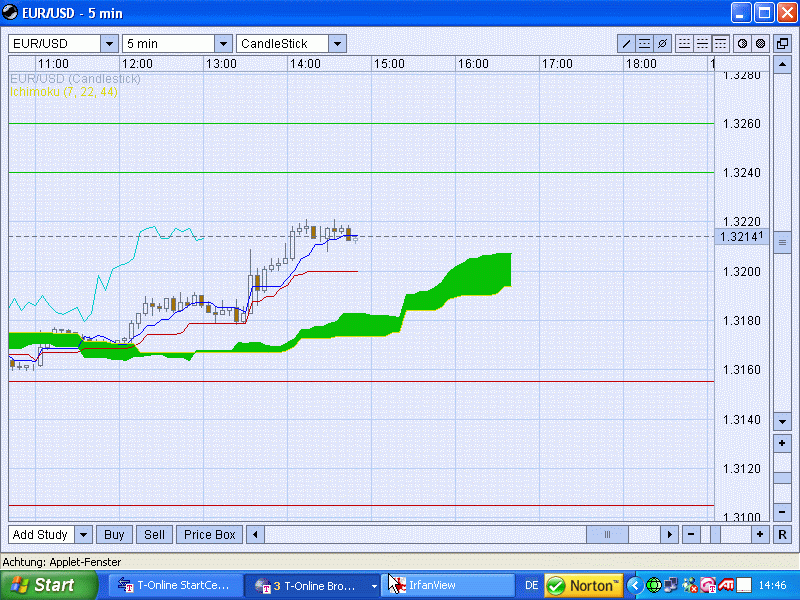The height and width of the screenshot is (600, 800).
Task: Toggle the middle grid line style button
Action: (x=702, y=44)
